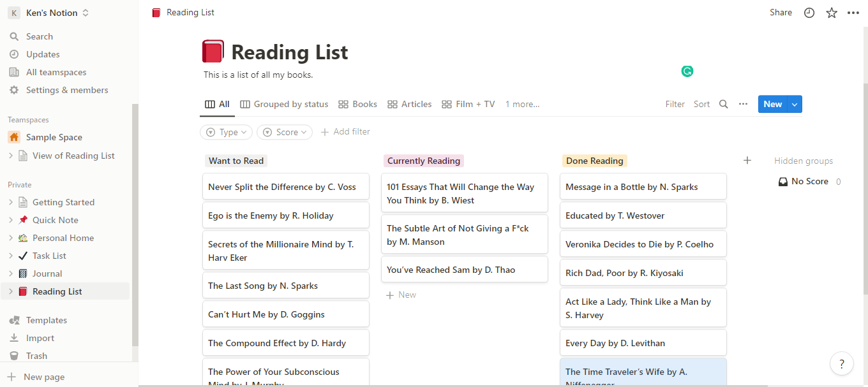868x387 pixels.
Task: Click the Done Reading group label
Action: (x=595, y=161)
